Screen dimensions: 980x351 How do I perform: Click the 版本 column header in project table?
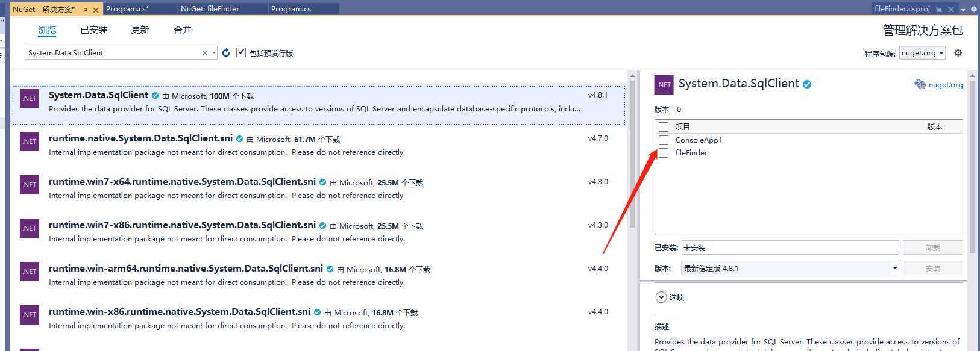point(943,127)
